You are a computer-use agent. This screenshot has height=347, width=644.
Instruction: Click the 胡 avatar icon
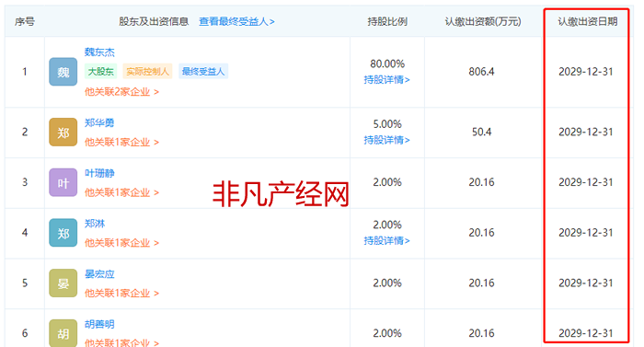pyautogui.click(x=63, y=333)
